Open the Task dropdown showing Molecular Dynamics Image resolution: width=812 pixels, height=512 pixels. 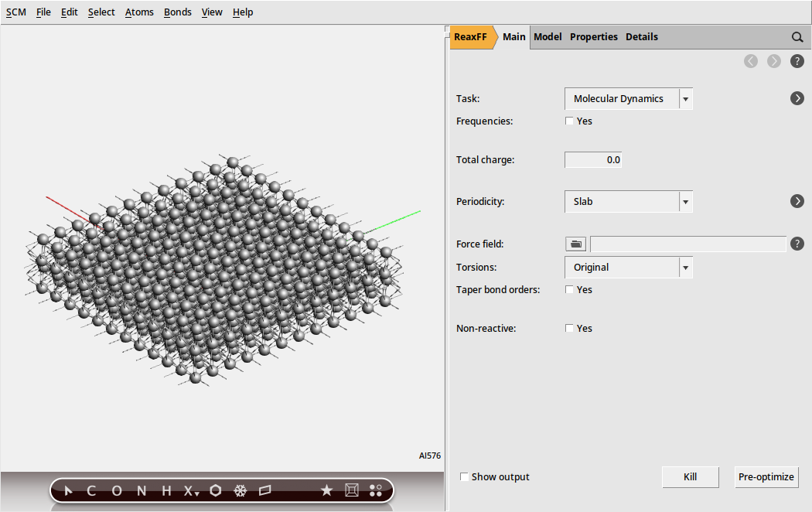[x=628, y=99]
